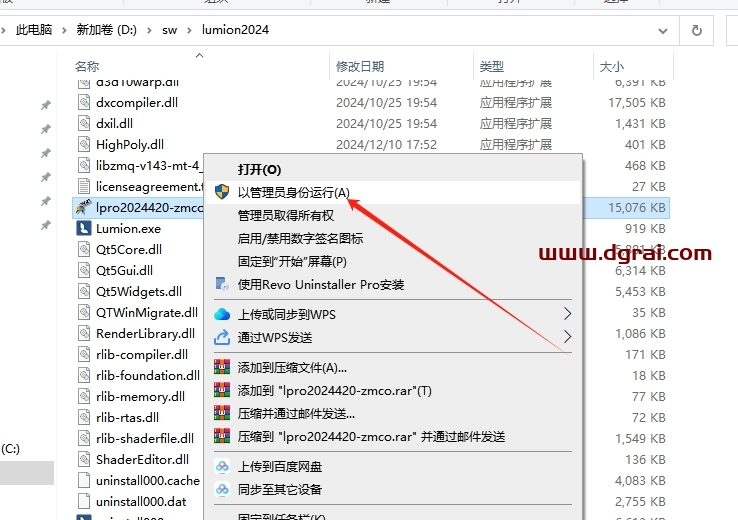Expand the chevron after 新加卷 (D:)
This screenshot has height=520, width=738.
(x=149, y=31)
